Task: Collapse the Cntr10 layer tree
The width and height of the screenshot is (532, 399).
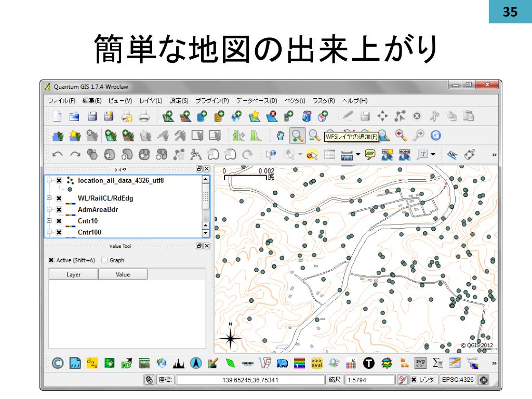Action: pos(49,220)
